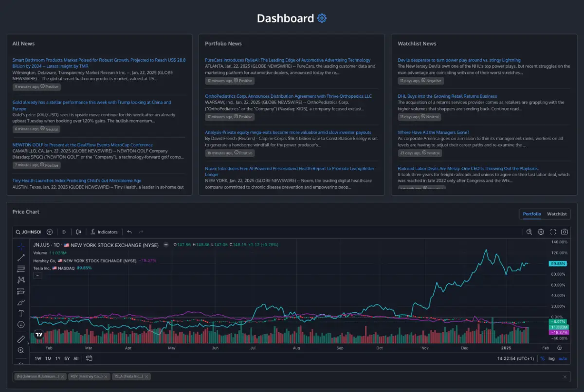Click the compare symbol plus icon

50,232
